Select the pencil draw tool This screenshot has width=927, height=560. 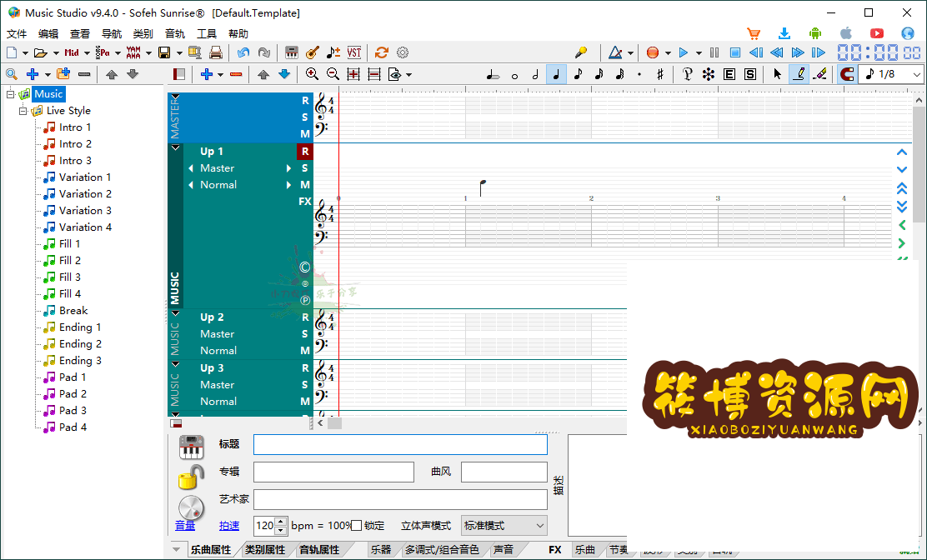click(x=799, y=74)
